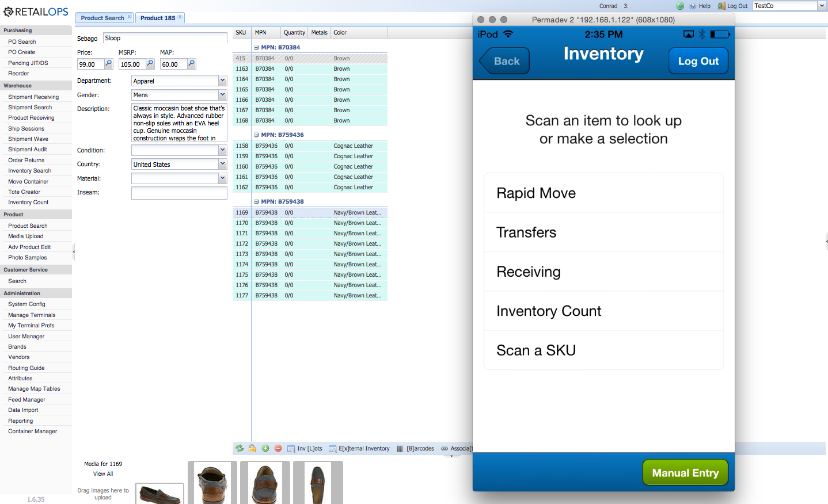Select Rapid Move from the inventory list

pyautogui.click(x=603, y=193)
